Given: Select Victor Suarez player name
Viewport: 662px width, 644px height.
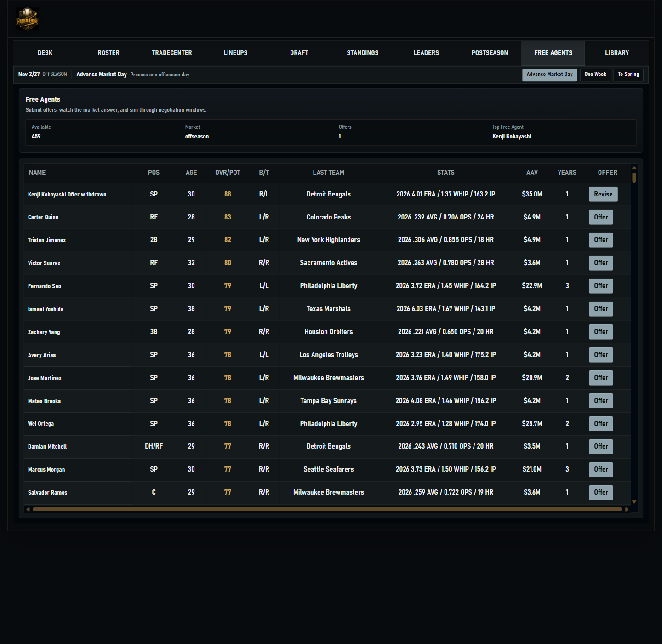Looking at the screenshot, I should tap(44, 263).
